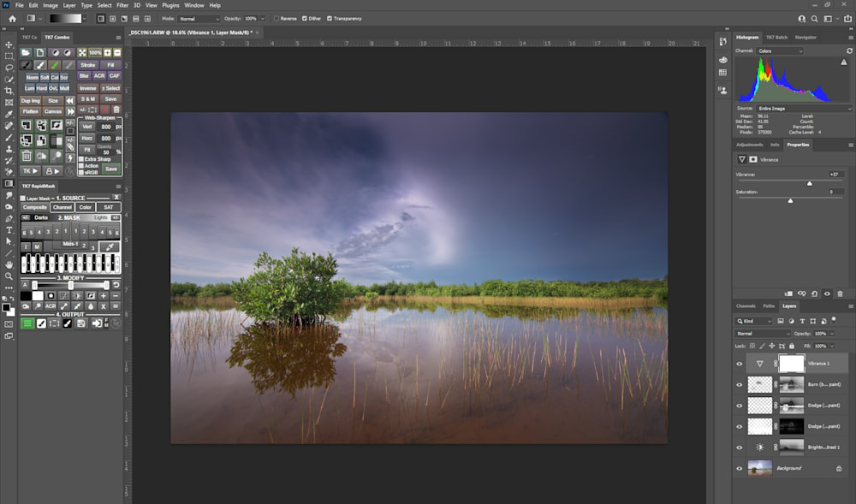The height and width of the screenshot is (504, 856).
Task: Switch to the Channels tab
Action: (x=746, y=306)
